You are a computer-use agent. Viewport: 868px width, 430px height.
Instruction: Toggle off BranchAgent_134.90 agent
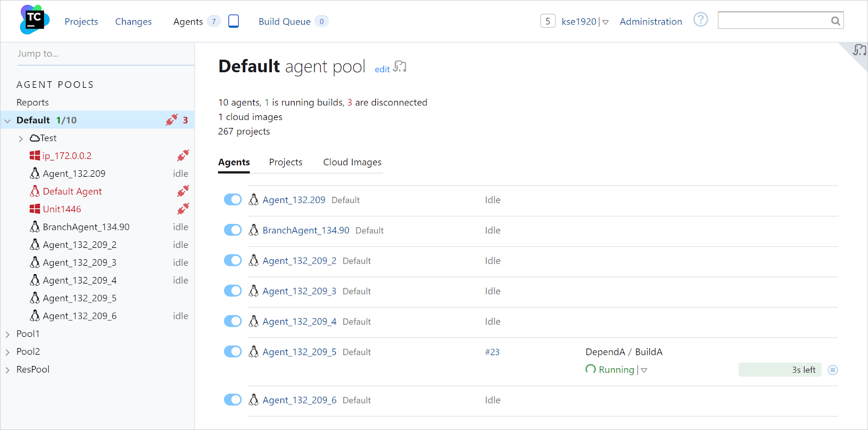(233, 230)
